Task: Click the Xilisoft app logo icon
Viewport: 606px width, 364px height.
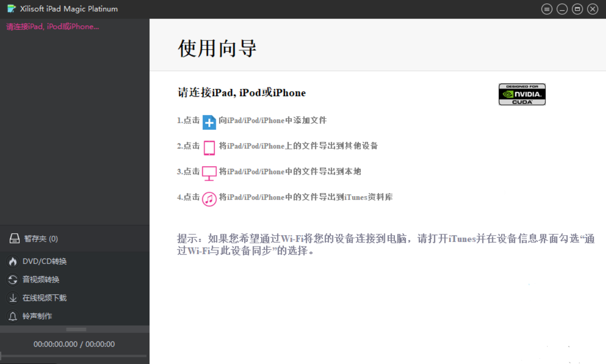Action: [x=12, y=9]
